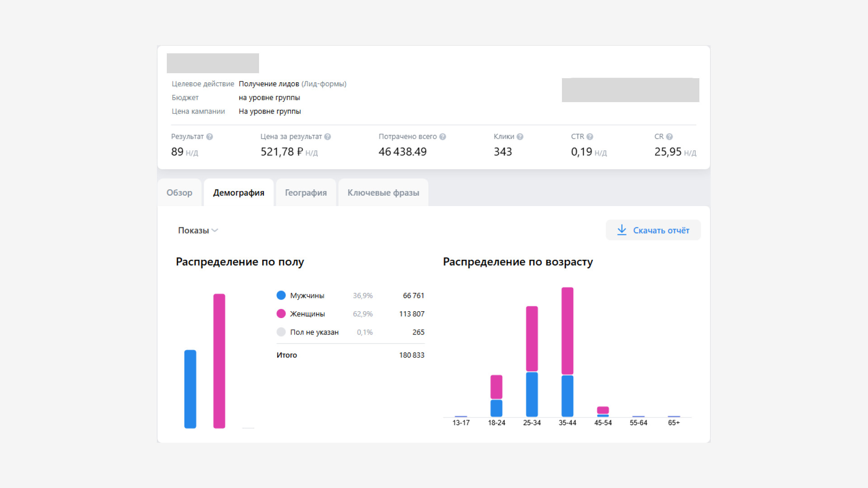Click question mark next to Клики
Image resolution: width=868 pixels, height=488 pixels.
pyautogui.click(x=520, y=137)
